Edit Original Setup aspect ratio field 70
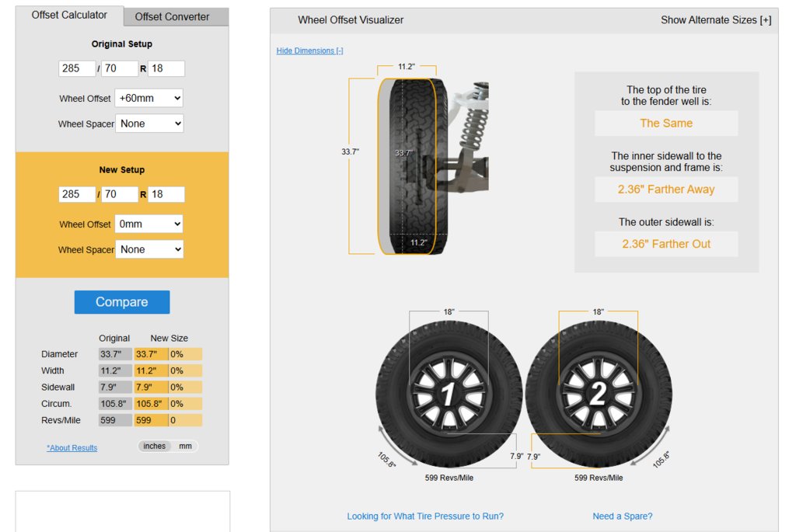Viewport: 796px width, 532px height. pos(120,68)
